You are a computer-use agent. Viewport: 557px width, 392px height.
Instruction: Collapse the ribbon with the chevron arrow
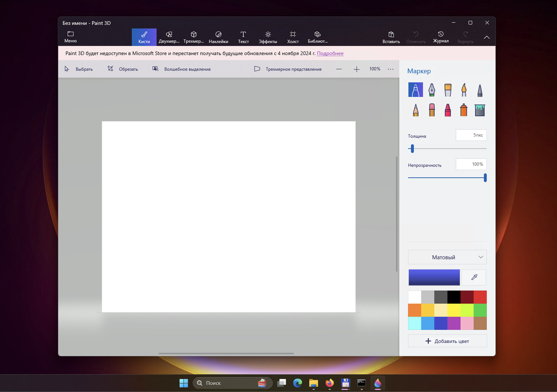tap(486, 37)
